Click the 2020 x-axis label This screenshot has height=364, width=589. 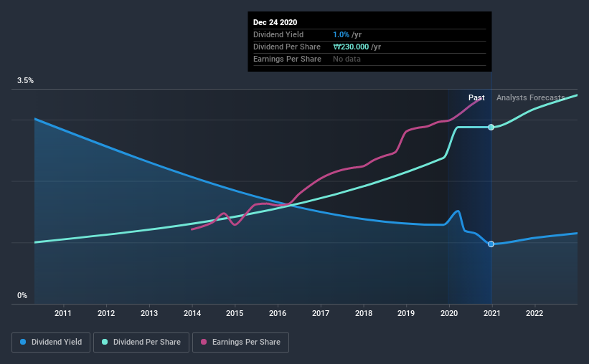click(449, 313)
